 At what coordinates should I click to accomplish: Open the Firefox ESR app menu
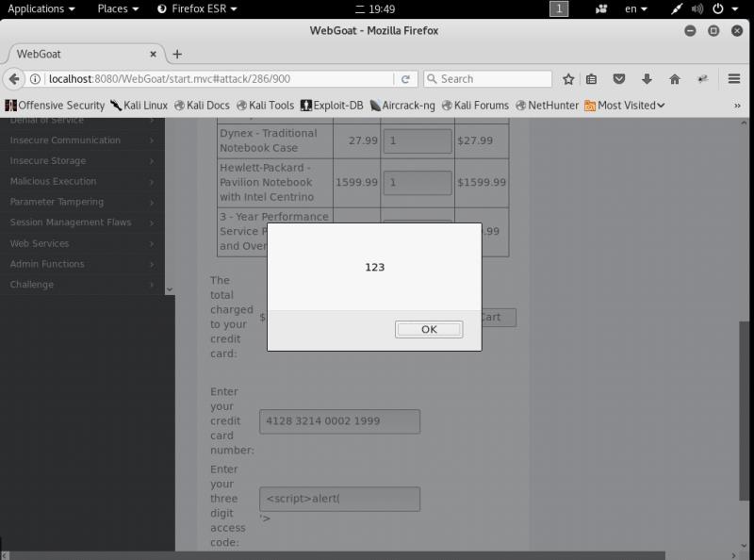tap(197, 8)
